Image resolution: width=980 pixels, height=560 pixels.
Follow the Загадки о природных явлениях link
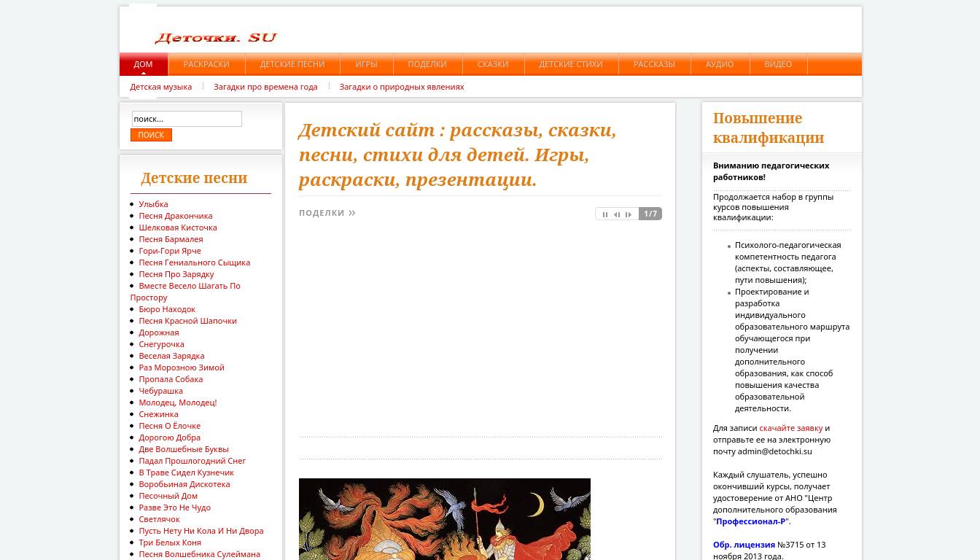[x=402, y=87]
